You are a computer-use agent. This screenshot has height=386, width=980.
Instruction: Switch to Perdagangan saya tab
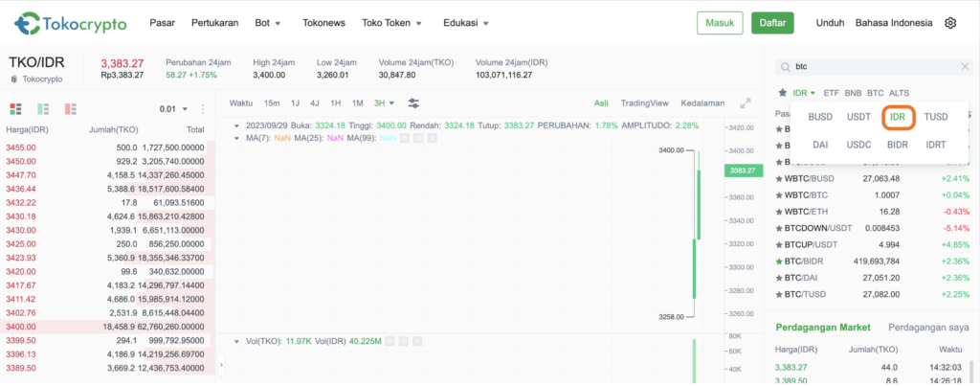point(927,328)
